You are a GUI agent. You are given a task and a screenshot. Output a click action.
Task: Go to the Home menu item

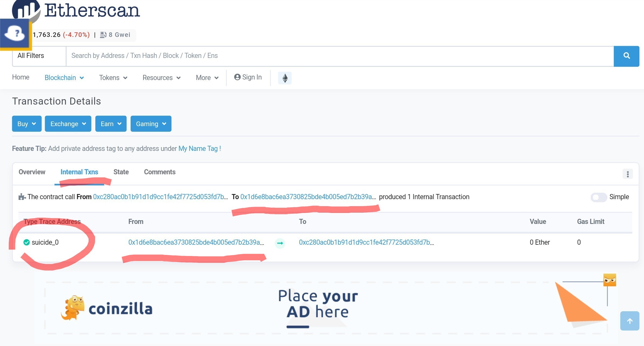[x=21, y=77]
